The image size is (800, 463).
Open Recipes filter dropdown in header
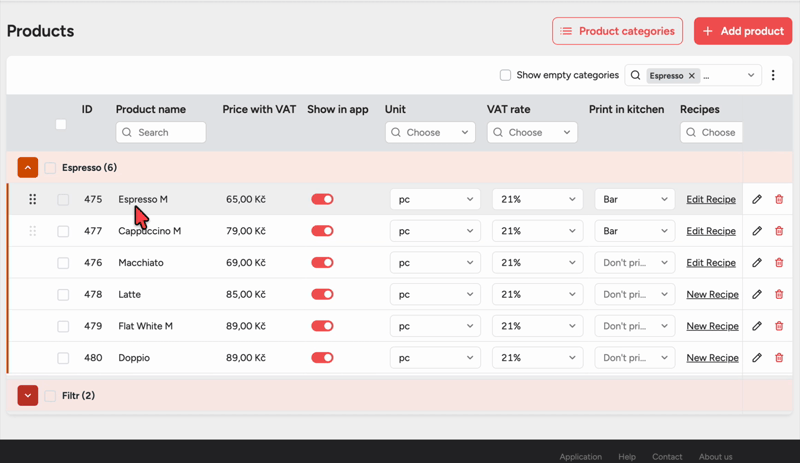click(711, 132)
